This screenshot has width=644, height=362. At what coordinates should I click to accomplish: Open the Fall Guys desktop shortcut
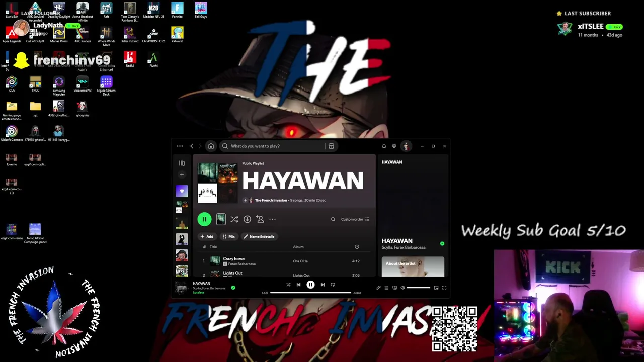click(201, 10)
